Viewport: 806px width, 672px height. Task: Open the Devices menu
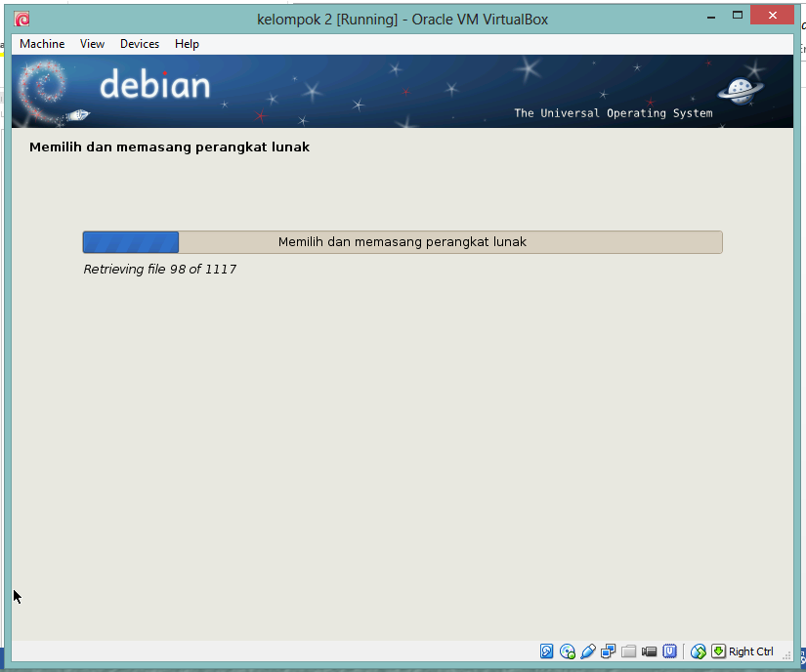[139, 44]
